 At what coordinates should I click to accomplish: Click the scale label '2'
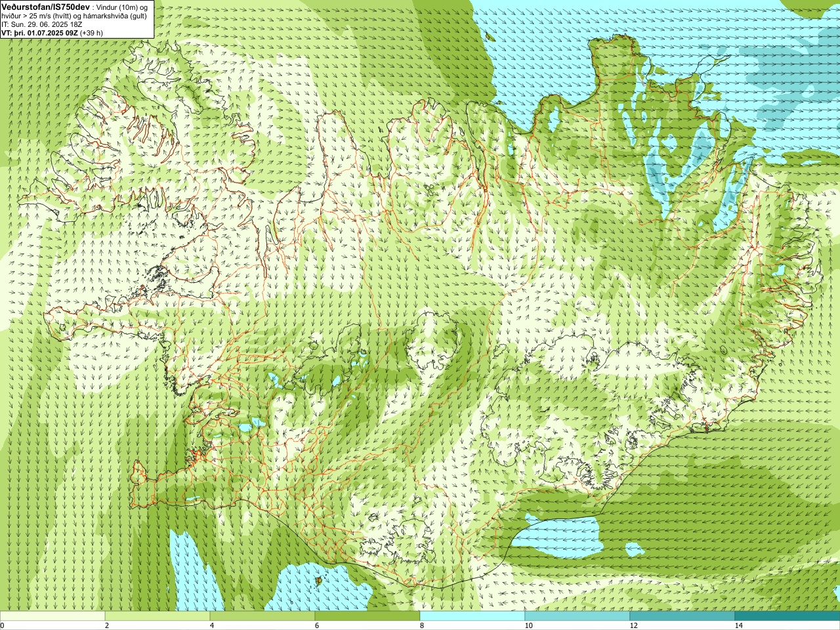107,625
